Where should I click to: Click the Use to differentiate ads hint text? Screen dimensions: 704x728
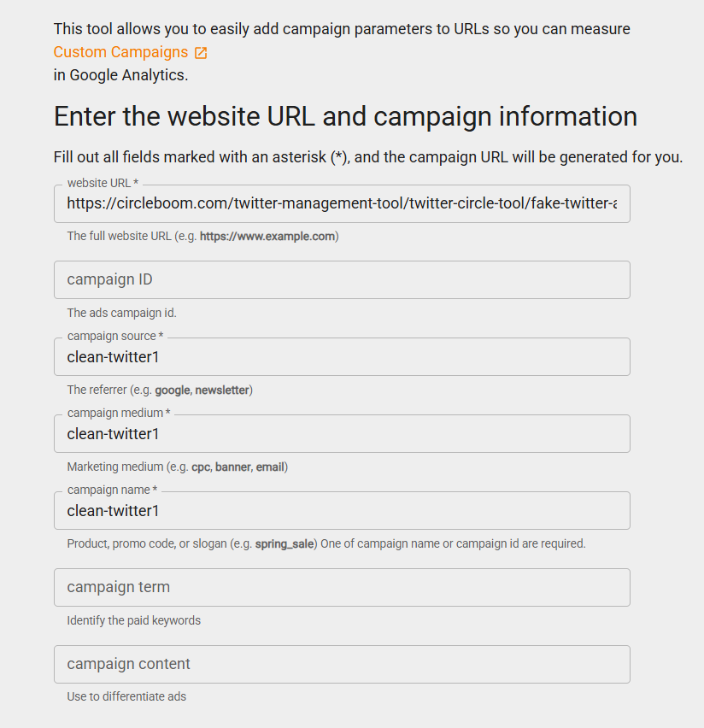pyautogui.click(x=126, y=696)
